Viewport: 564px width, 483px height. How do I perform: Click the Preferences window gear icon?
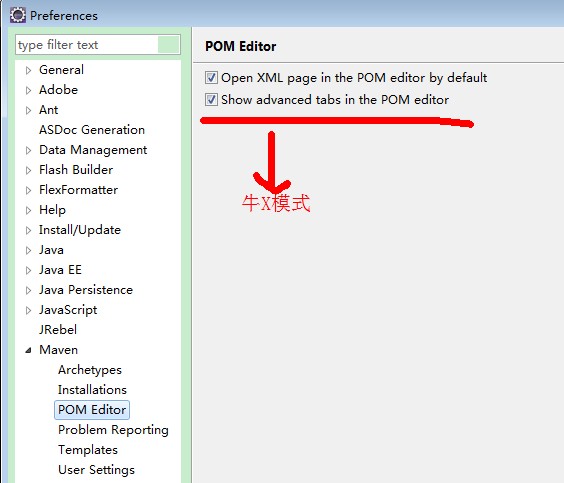(18, 15)
